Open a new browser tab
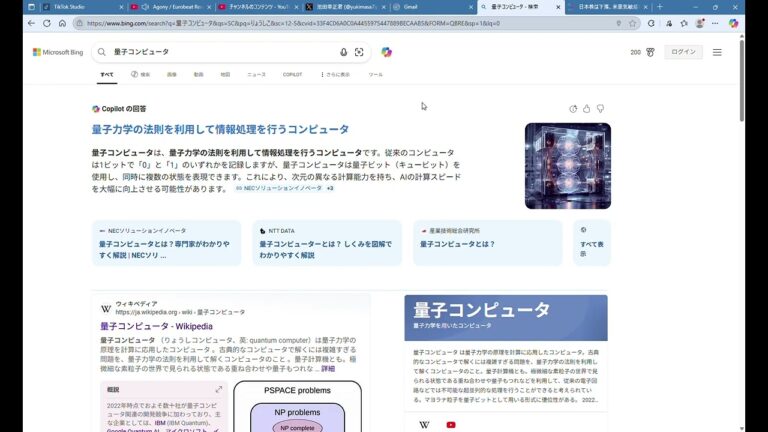The height and width of the screenshot is (432, 768). pyautogui.click(x=659, y=7)
